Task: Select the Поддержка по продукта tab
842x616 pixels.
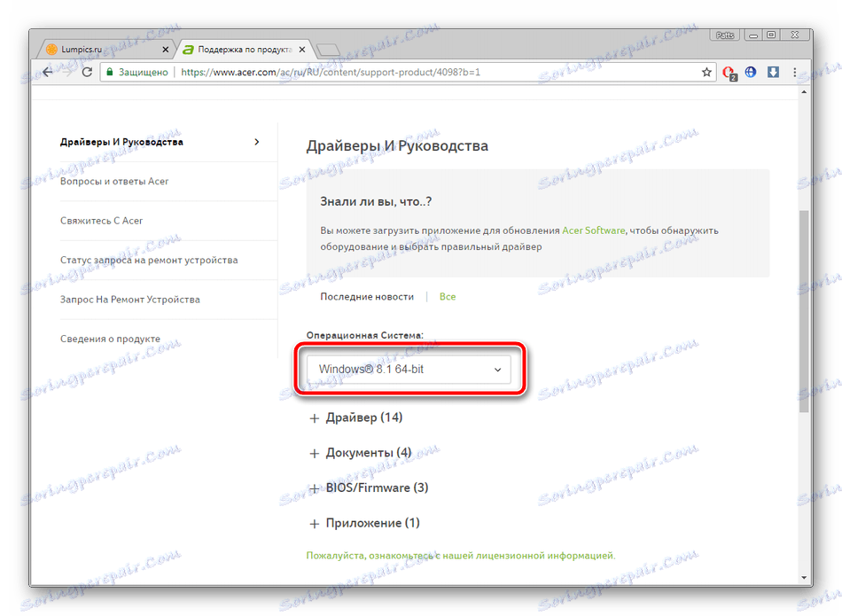Action: [x=244, y=50]
